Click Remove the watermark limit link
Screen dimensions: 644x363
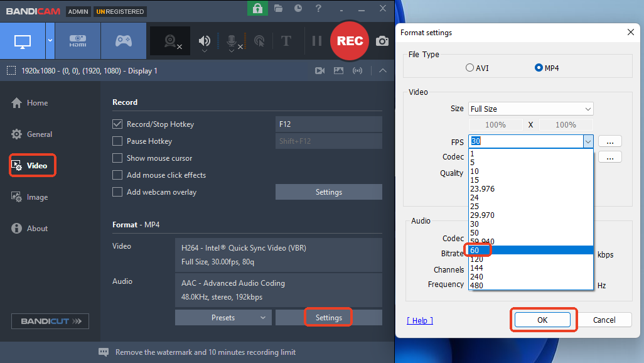pyautogui.click(x=205, y=352)
